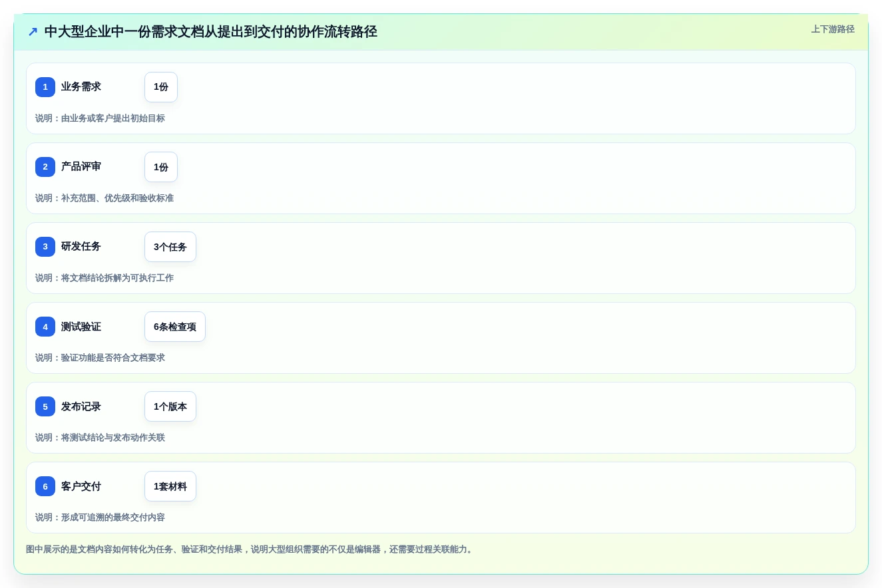
Task: Click the 业务需求 step name
Action: (81, 87)
